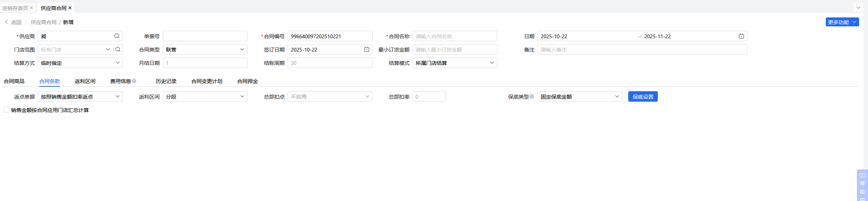
Task: Open the date range calendar icon
Action: pos(741,36)
